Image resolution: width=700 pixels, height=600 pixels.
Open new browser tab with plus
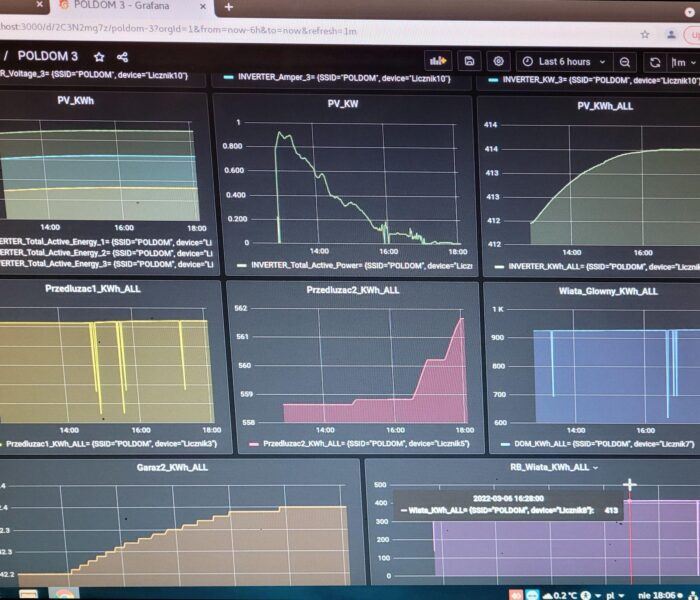point(229,6)
